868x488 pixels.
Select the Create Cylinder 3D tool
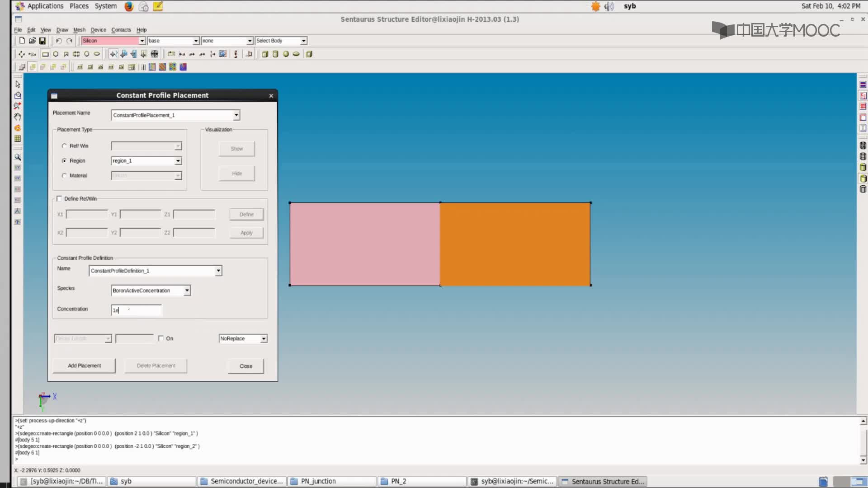pyautogui.click(x=275, y=54)
